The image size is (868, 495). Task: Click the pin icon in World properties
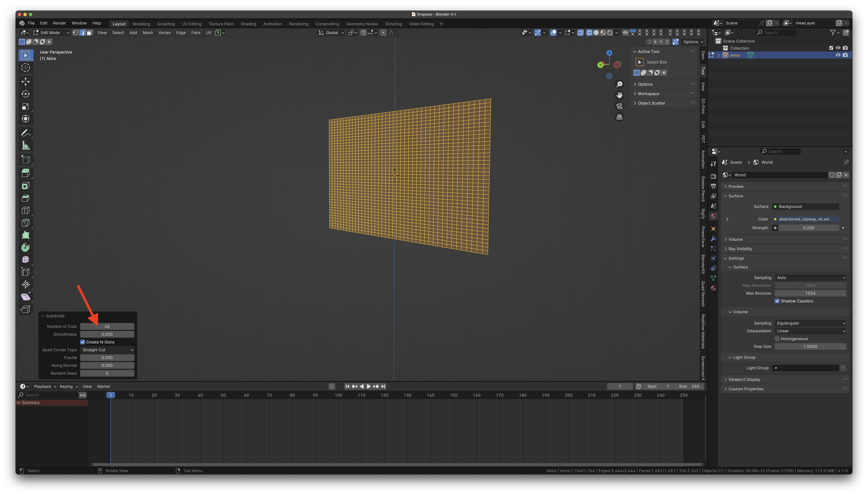pyautogui.click(x=846, y=162)
